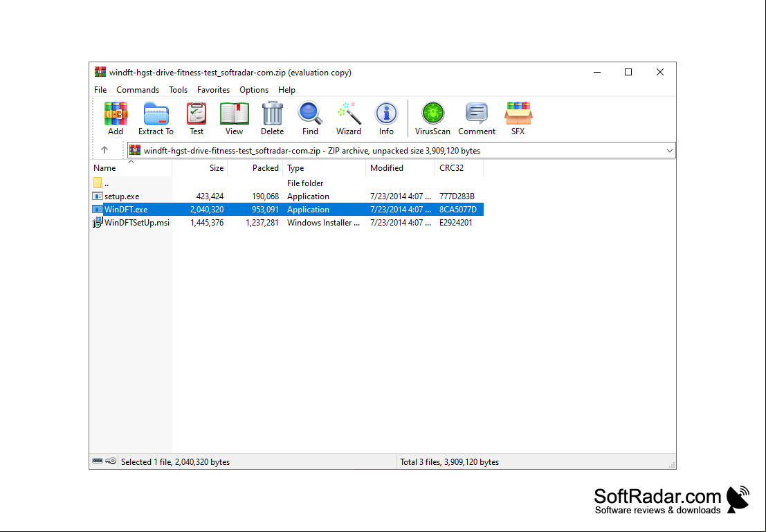
Task: Click the Delete trash can icon
Action: 272,114
